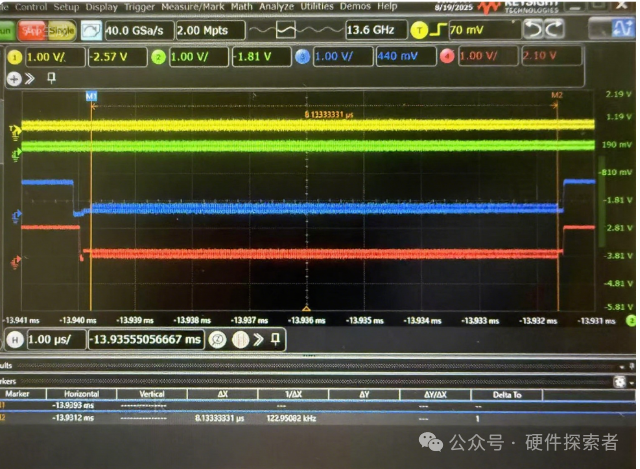Open the Utilities menu
Image resolution: width=640 pixels, height=469 pixels.
click(x=317, y=6)
